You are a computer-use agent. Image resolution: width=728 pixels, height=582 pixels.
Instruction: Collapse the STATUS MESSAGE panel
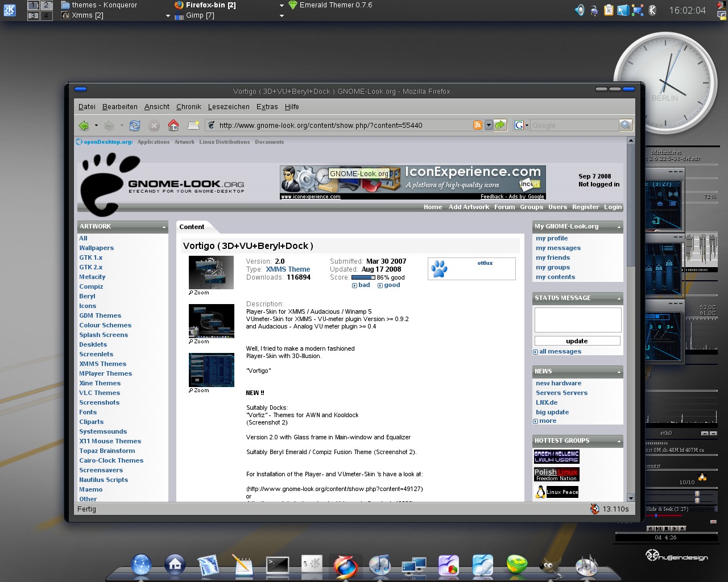tap(619, 299)
